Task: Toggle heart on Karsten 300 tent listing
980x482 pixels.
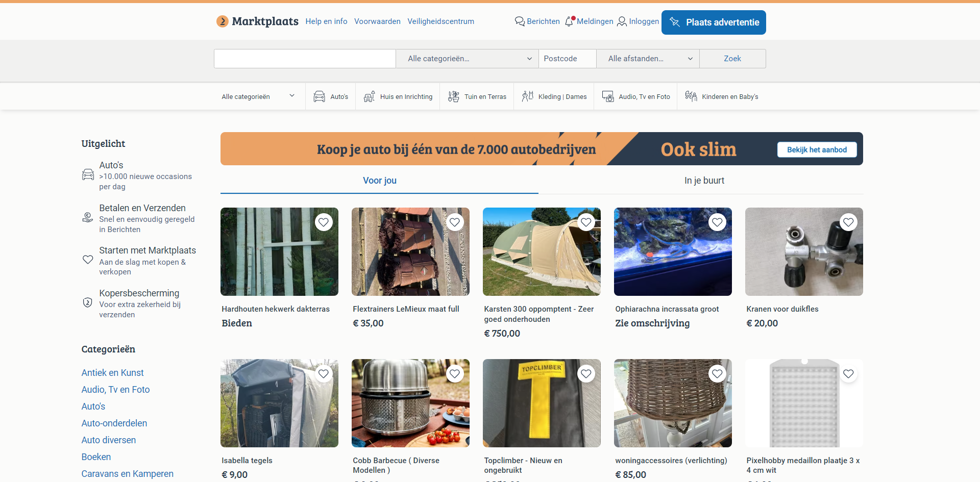Action: coord(586,222)
